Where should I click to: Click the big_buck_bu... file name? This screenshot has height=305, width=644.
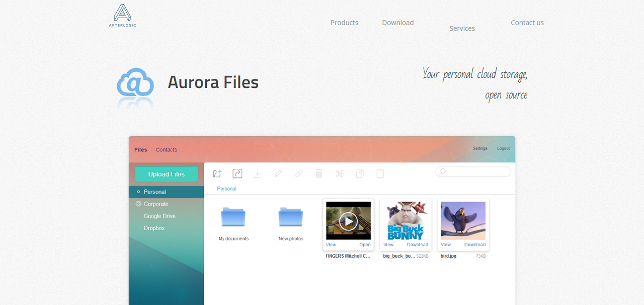click(x=399, y=256)
